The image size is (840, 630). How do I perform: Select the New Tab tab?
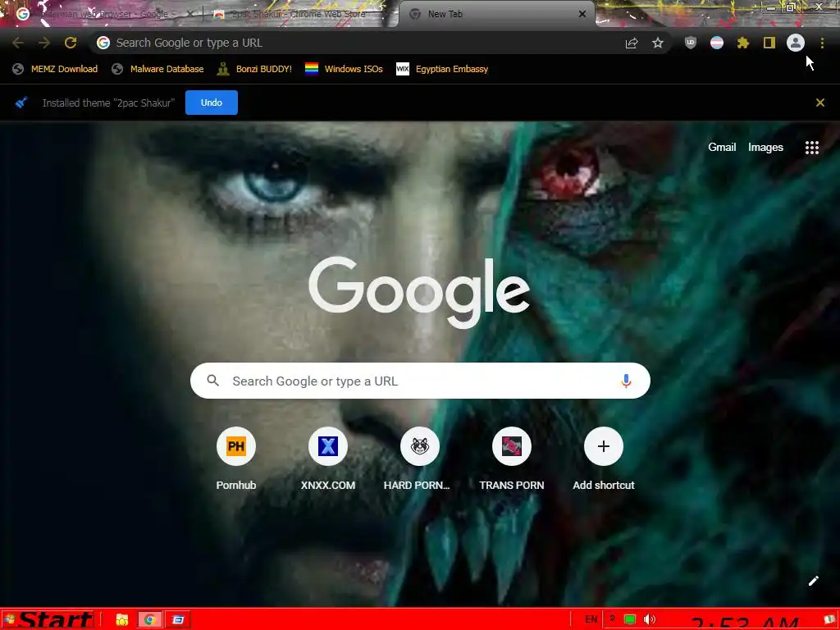495,14
